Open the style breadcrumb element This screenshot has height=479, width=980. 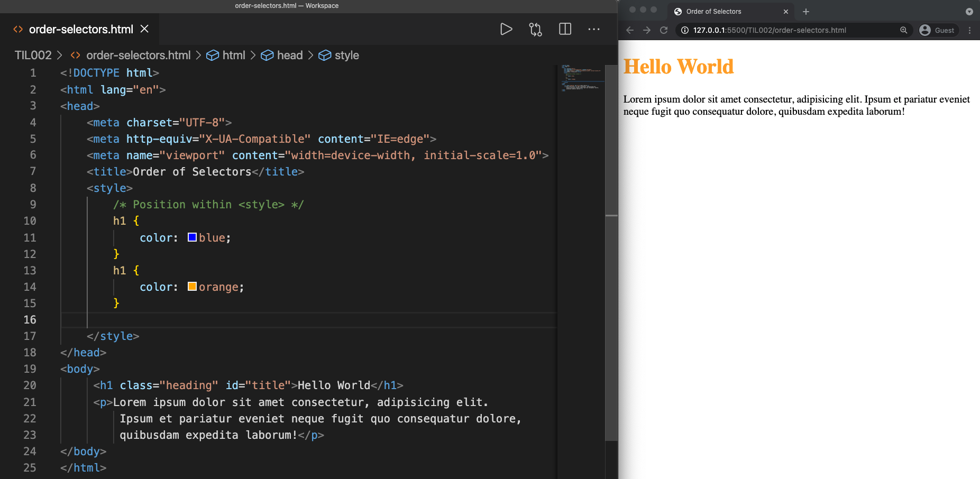pos(338,55)
